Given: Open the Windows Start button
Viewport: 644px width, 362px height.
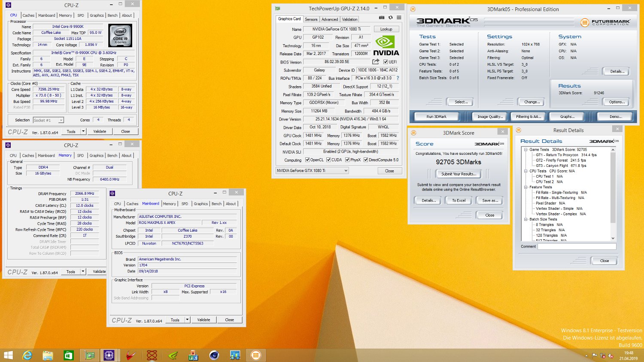Looking at the screenshot, I should pyautogui.click(x=8, y=355).
